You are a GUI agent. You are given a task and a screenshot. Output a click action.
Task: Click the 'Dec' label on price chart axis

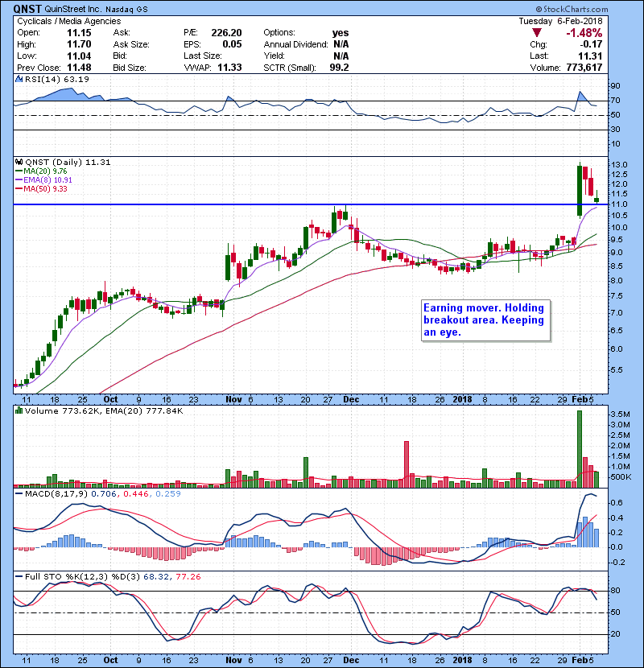(351, 400)
